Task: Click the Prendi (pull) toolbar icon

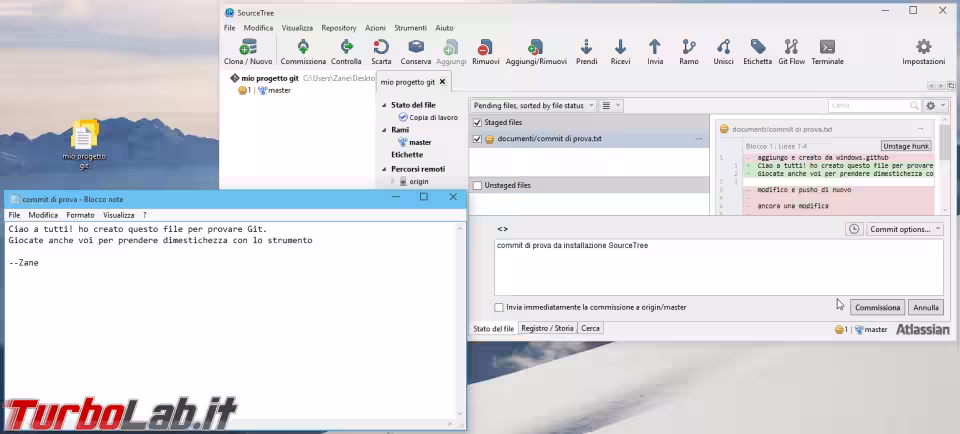Action: click(586, 47)
